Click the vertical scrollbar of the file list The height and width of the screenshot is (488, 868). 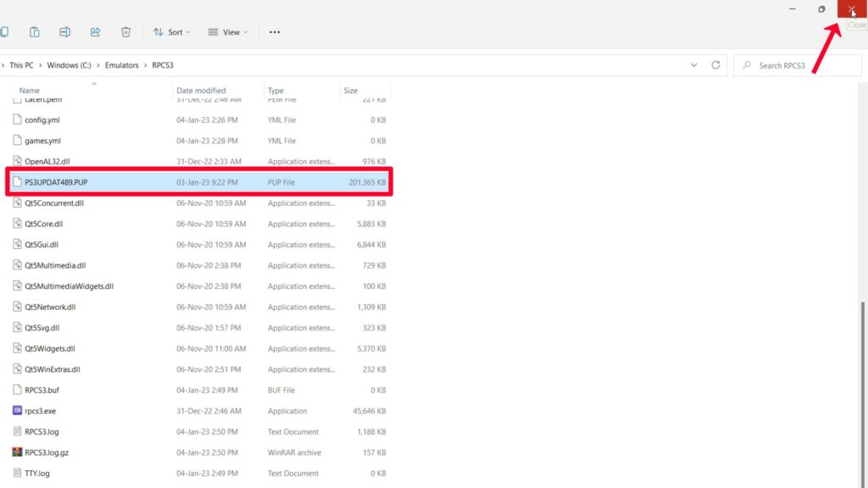pos(862,381)
